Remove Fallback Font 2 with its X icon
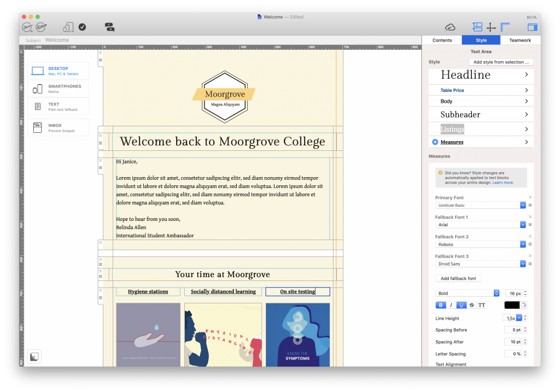 [x=530, y=236]
